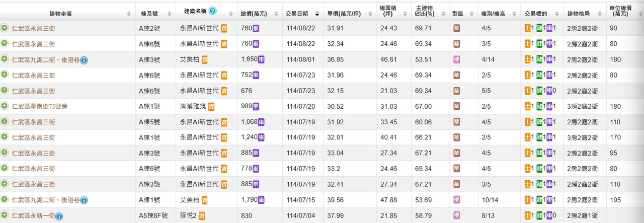
Task: Click pink 樓 type icon in 10/14 floor row
Action: (x=457, y=200)
